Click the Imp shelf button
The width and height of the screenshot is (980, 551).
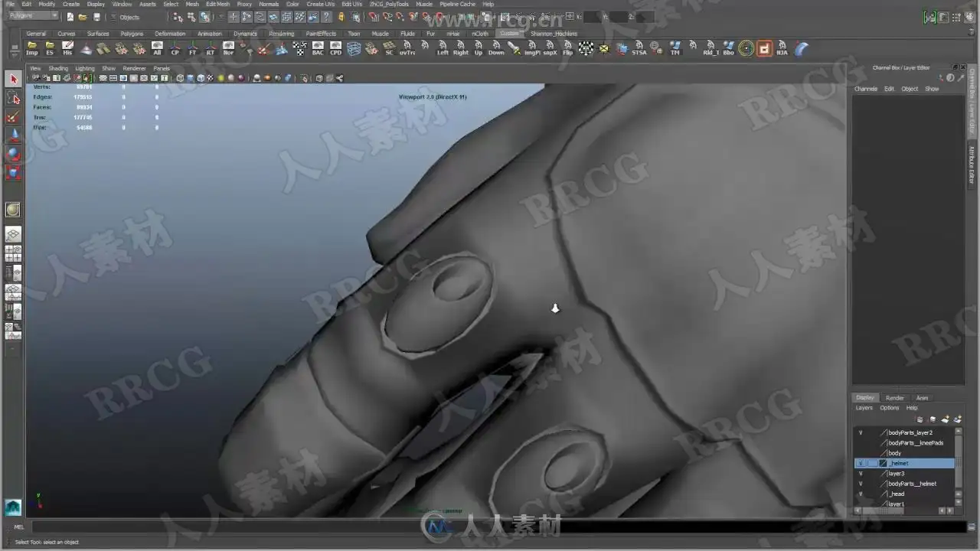pos(32,48)
